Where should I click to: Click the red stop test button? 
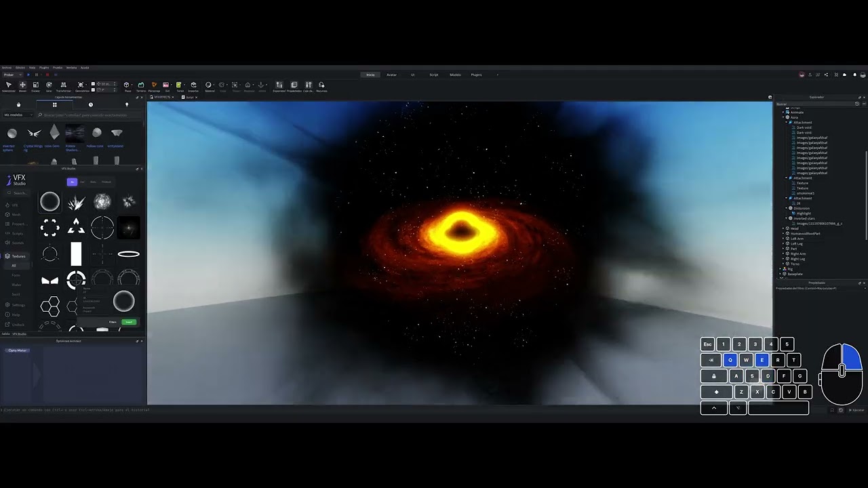click(47, 75)
